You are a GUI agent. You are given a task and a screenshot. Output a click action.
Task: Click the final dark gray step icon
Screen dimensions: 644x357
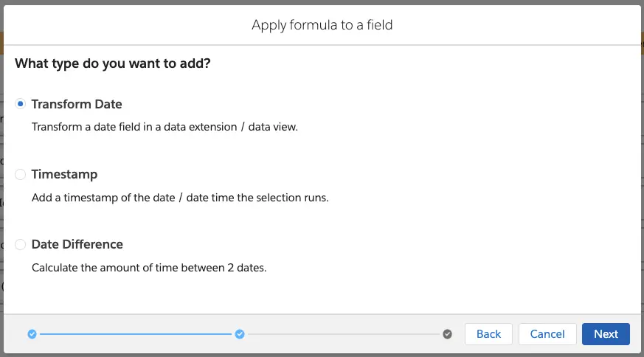point(447,334)
